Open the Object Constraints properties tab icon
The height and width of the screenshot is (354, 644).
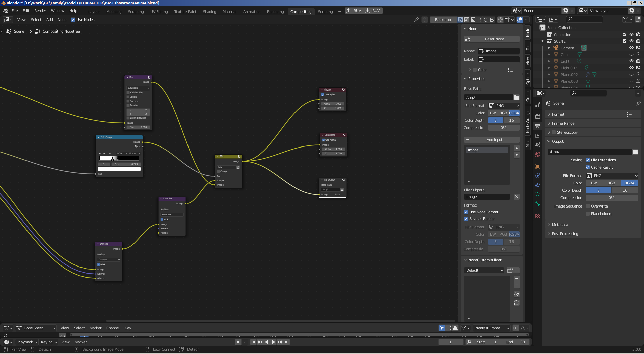point(538,185)
